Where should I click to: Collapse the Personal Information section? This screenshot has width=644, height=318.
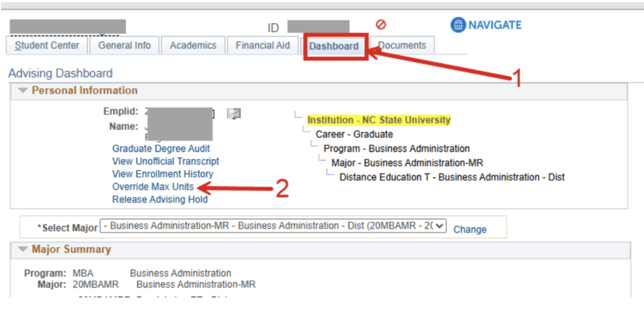23,90
